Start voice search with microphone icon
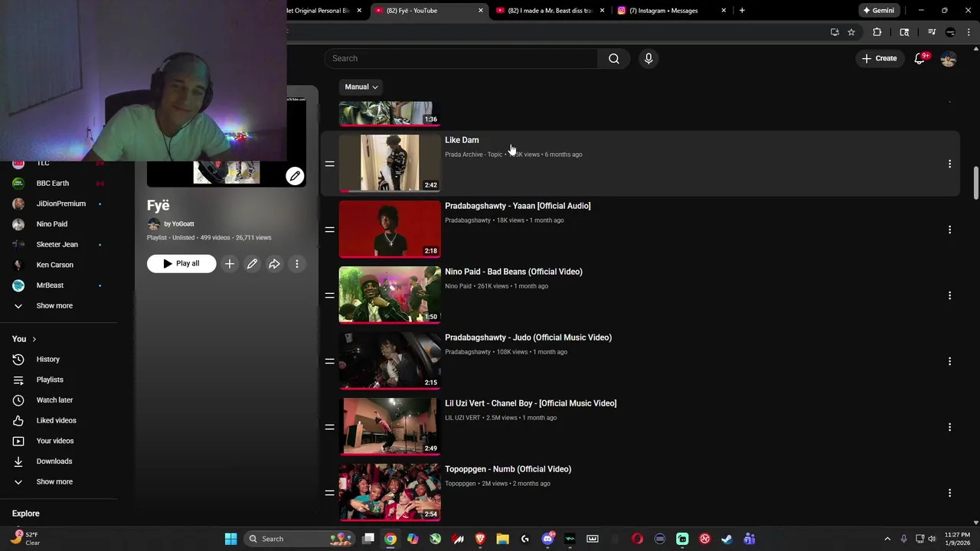This screenshot has height=551, width=980. click(648, 58)
